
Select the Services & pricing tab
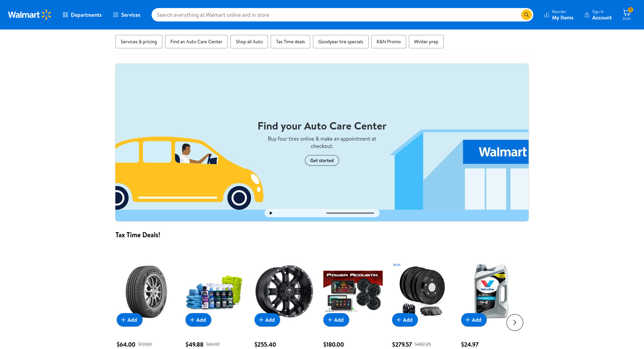click(139, 42)
